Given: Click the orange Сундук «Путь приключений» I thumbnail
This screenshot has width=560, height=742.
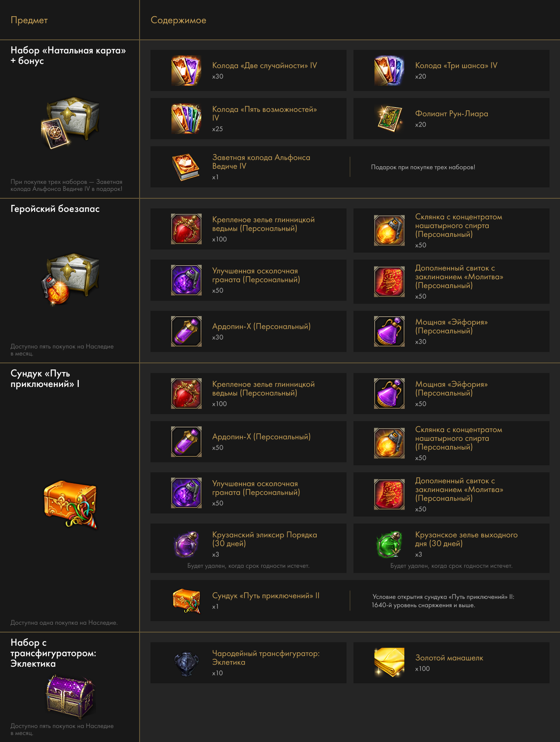Looking at the screenshot, I should [x=70, y=504].
